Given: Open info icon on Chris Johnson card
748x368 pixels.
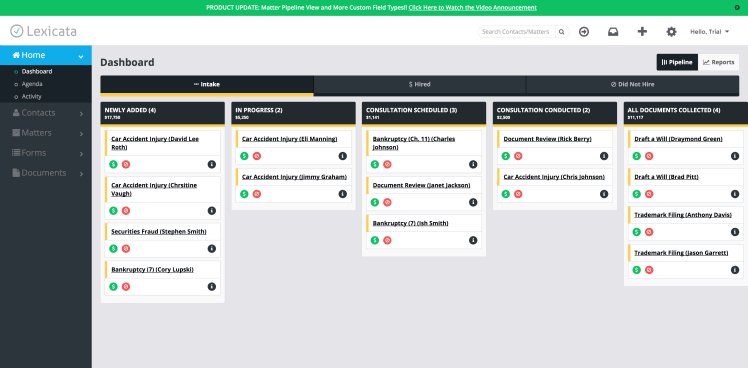Looking at the screenshot, I should pos(604,194).
